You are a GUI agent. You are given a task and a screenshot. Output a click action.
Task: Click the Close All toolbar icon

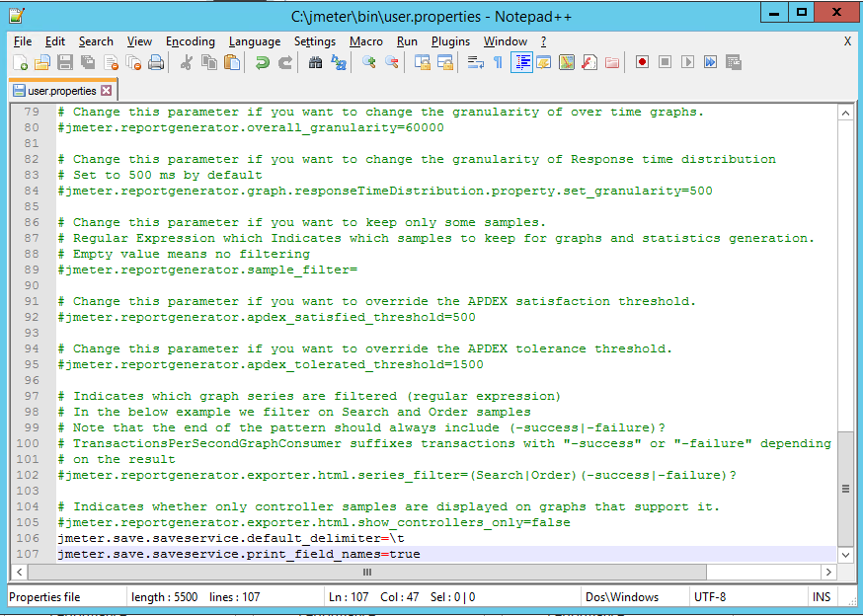tap(133, 63)
